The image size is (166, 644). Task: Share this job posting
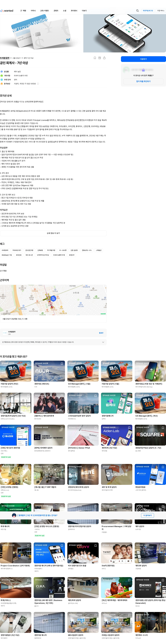(104, 58)
